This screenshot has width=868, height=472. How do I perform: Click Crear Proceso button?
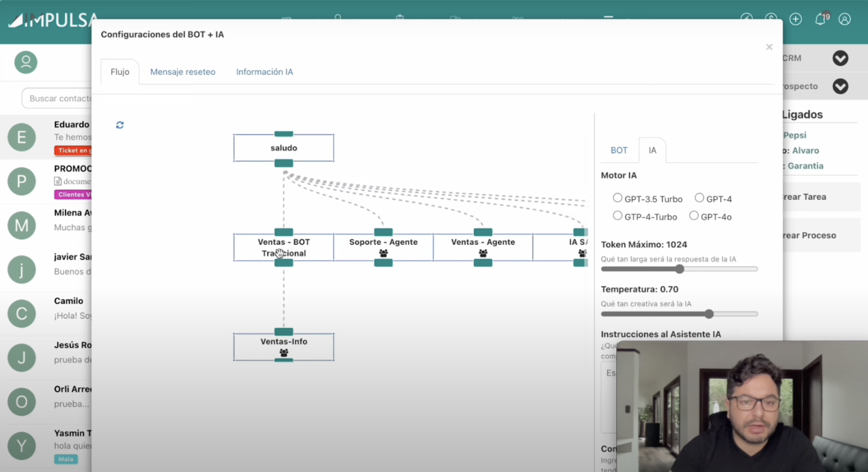point(821,235)
